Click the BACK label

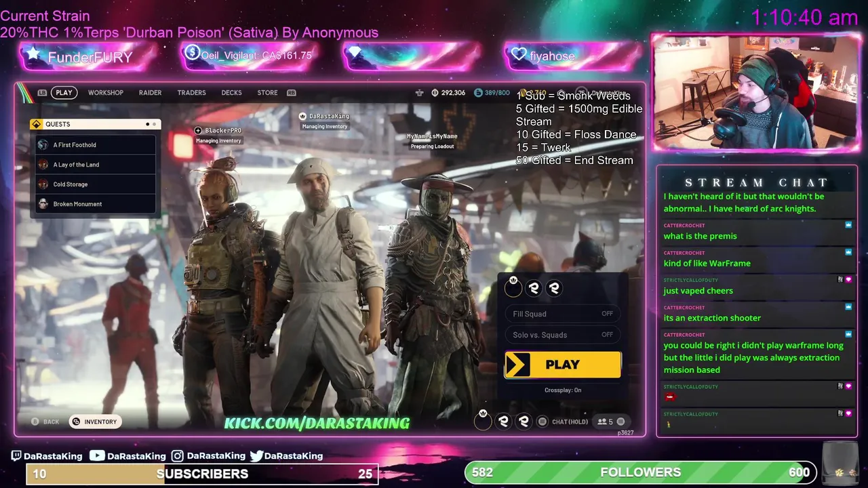[51, 422]
